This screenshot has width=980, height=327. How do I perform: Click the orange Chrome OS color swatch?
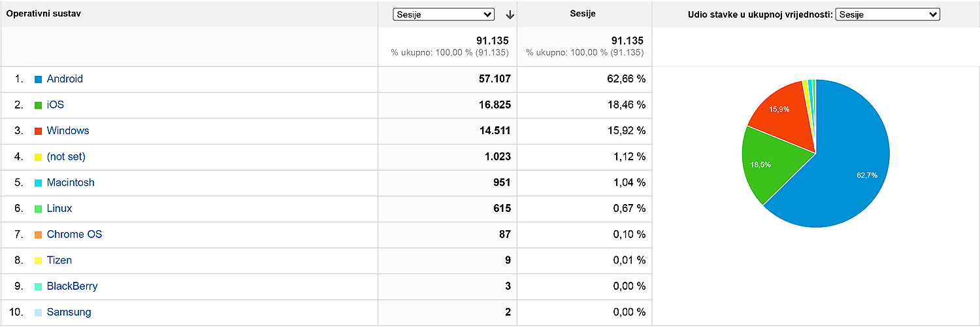point(39,235)
